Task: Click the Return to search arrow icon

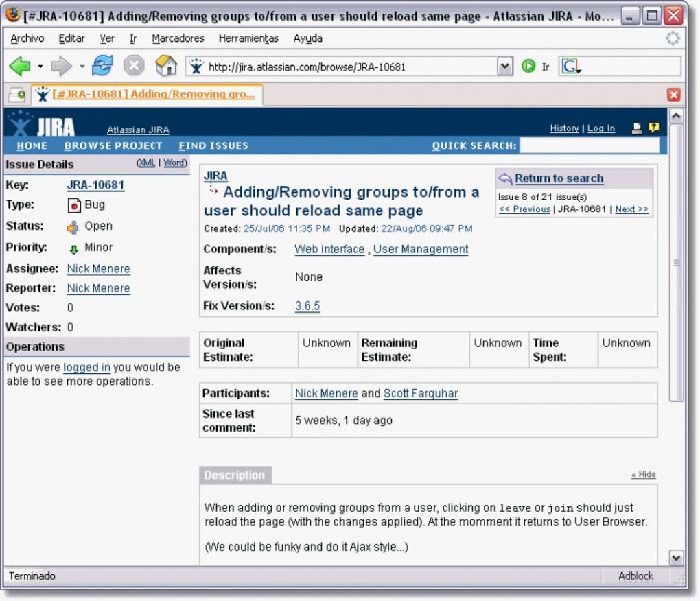Action: 505,178
